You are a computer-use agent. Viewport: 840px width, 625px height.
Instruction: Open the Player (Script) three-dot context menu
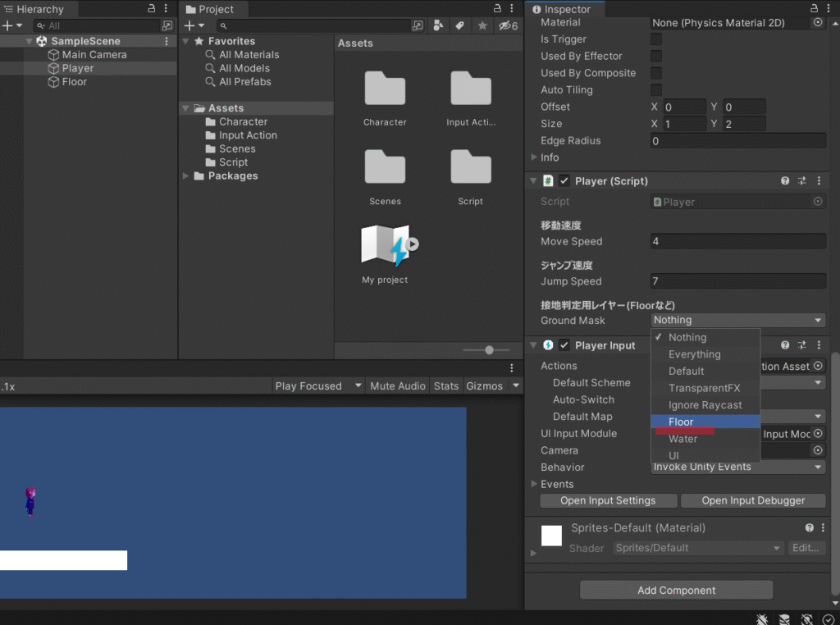click(818, 181)
